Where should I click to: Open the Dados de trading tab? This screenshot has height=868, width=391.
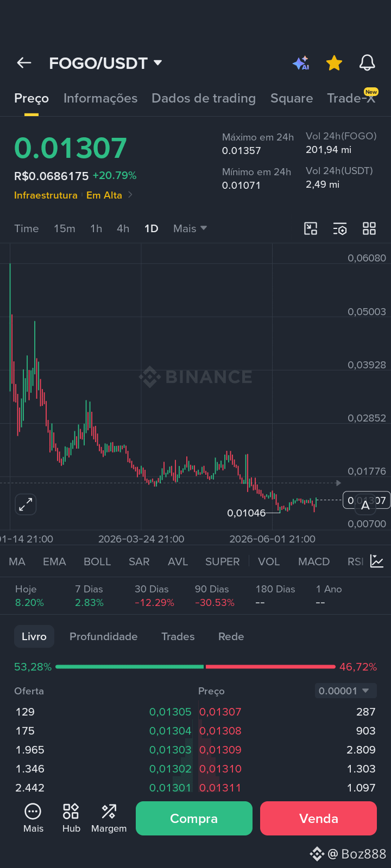(x=204, y=98)
